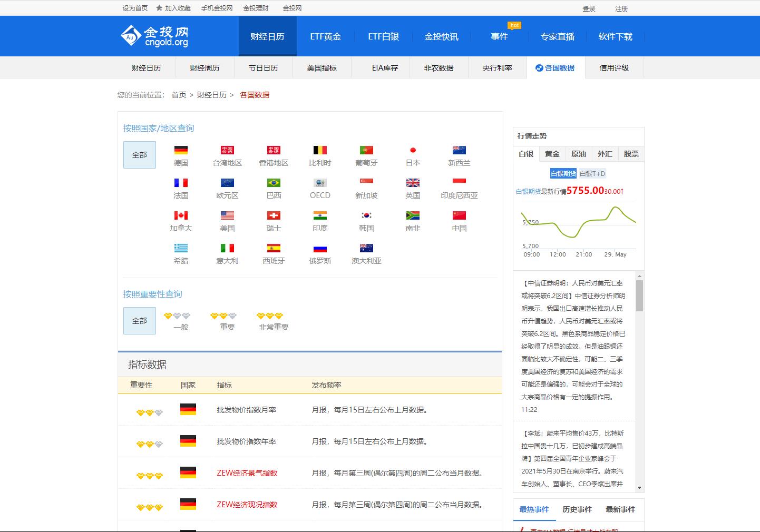The width and height of the screenshot is (760, 532).
Task: Select 全部 under country/region query
Action: [140, 155]
